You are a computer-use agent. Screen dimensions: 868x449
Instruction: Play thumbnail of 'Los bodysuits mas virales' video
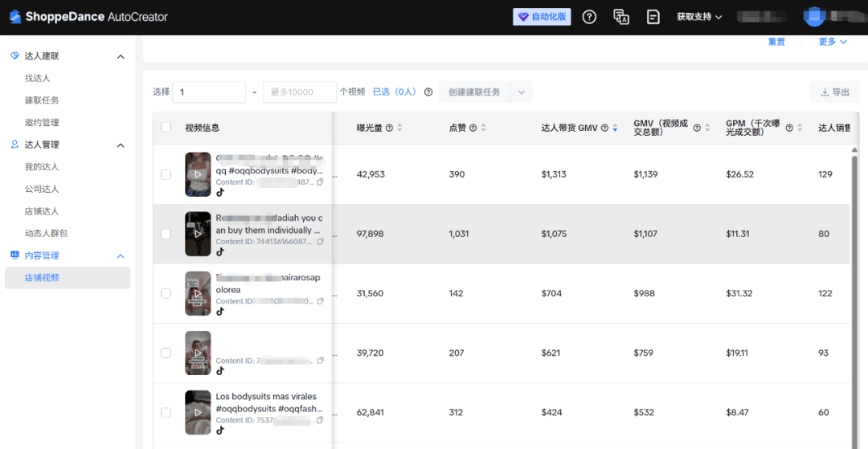point(199,413)
